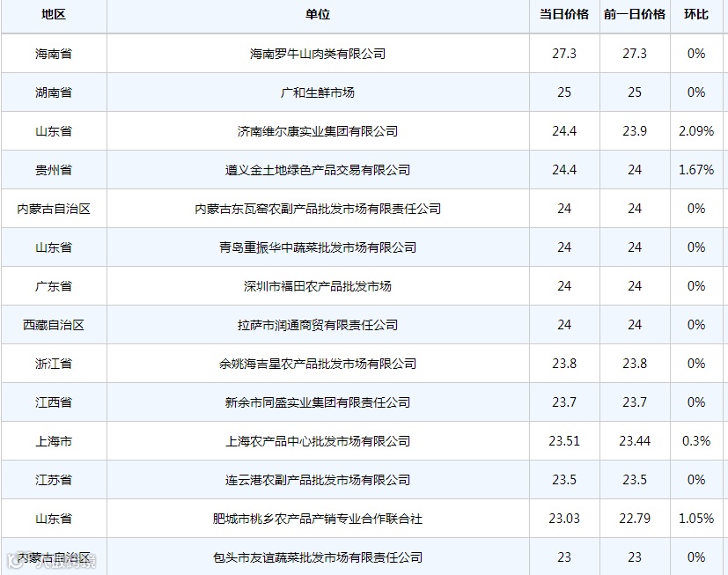The height and width of the screenshot is (575, 728).
Task: Select 广和生鲜市场 cell
Action: click(x=318, y=92)
